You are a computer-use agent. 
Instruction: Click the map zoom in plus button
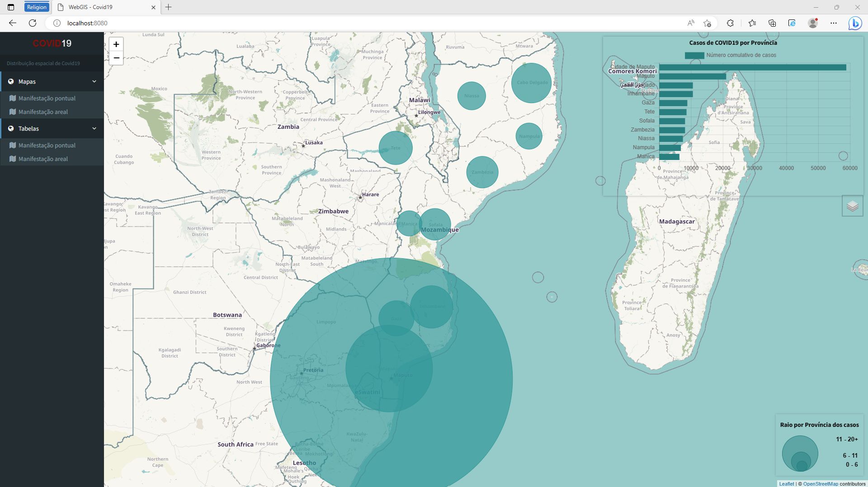pyautogui.click(x=116, y=44)
